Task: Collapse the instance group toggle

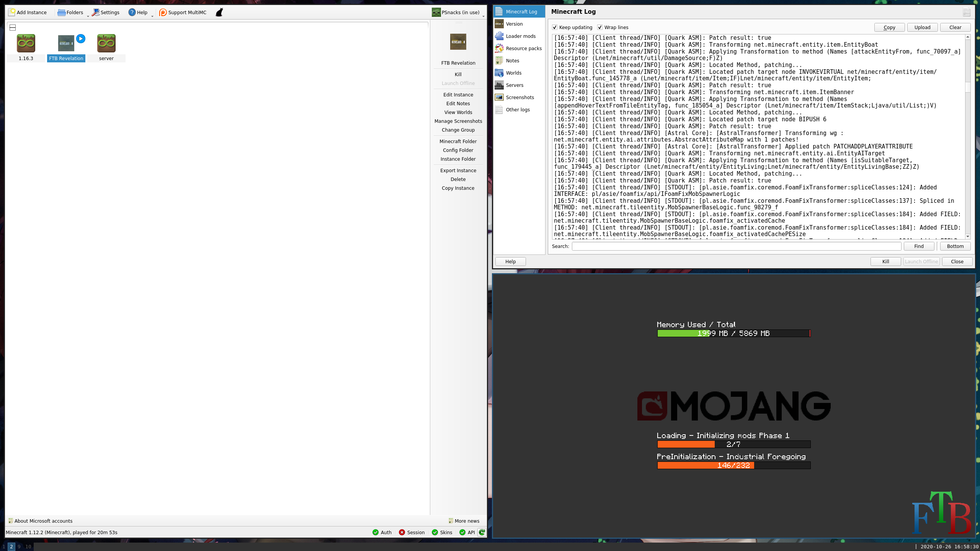Action: 13,27
